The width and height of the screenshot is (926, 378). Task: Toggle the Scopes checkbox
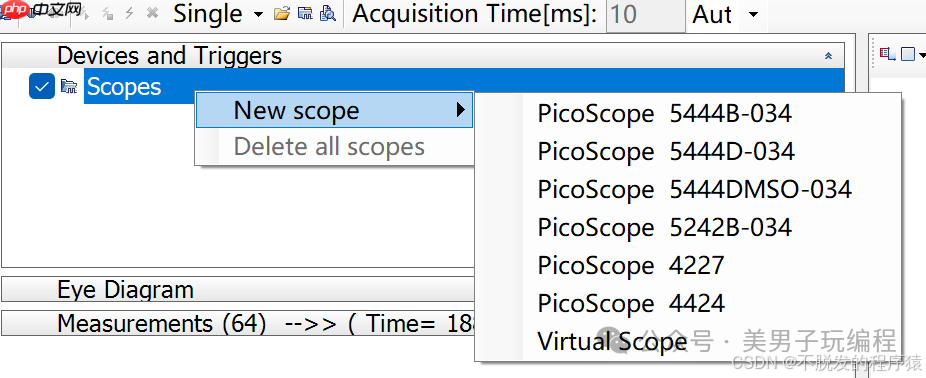tap(42, 86)
